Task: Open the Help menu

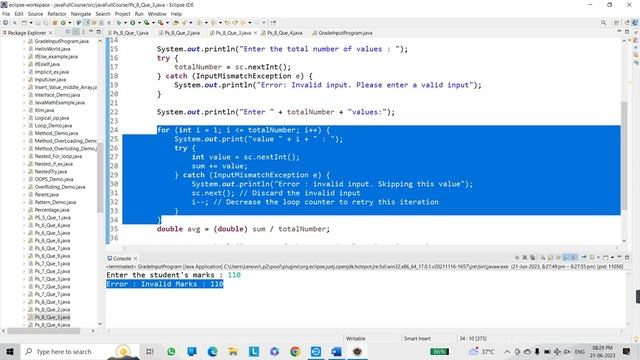Action: pos(176,14)
